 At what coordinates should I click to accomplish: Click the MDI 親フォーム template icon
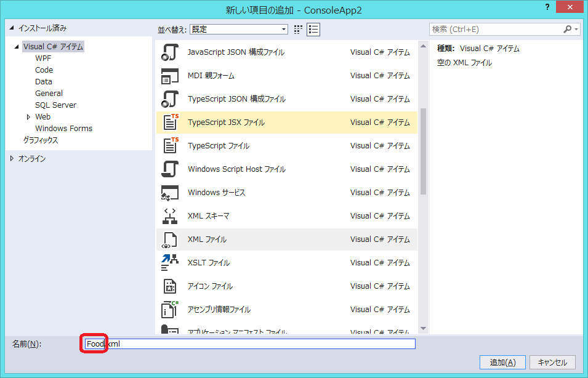pyautogui.click(x=170, y=76)
